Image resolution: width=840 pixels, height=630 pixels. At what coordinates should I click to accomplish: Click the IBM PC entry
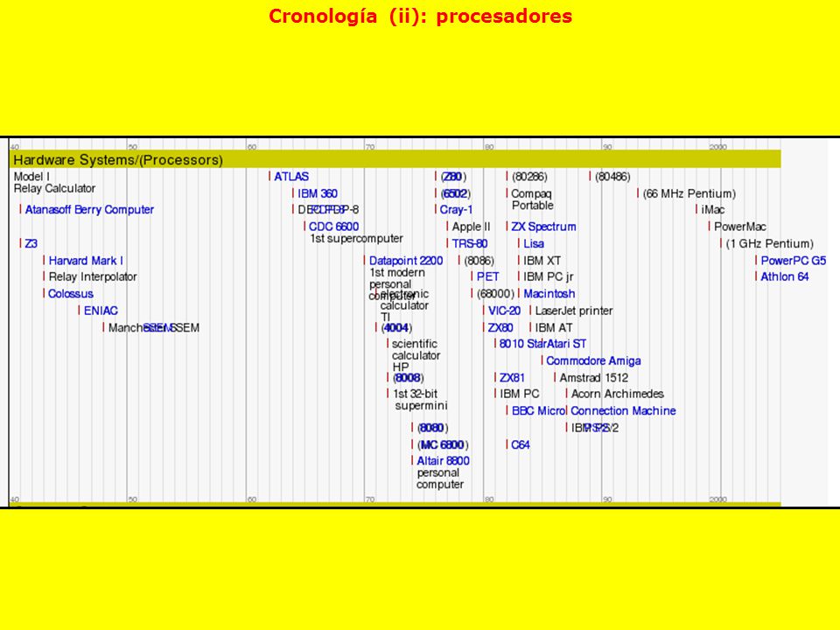click(x=520, y=394)
